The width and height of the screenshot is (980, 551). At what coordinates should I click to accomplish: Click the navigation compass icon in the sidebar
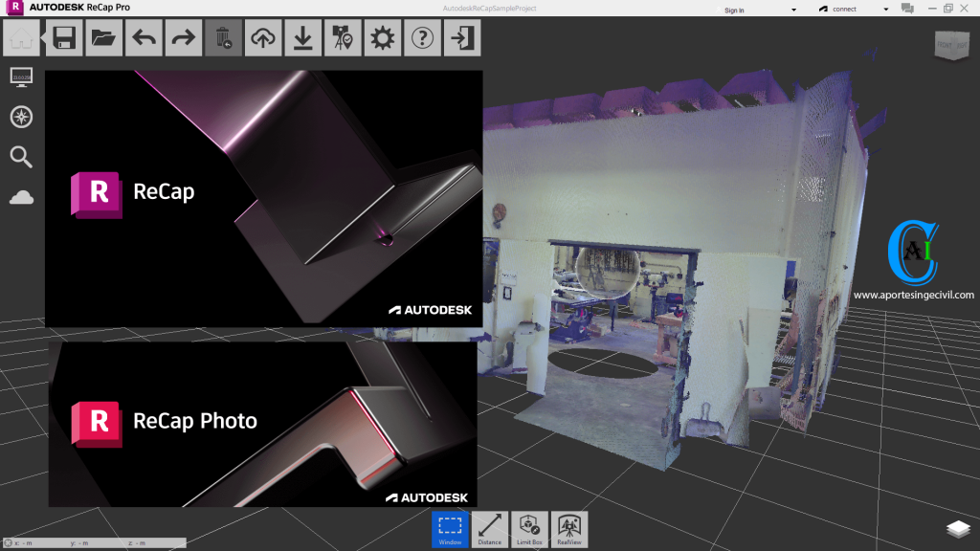click(21, 117)
